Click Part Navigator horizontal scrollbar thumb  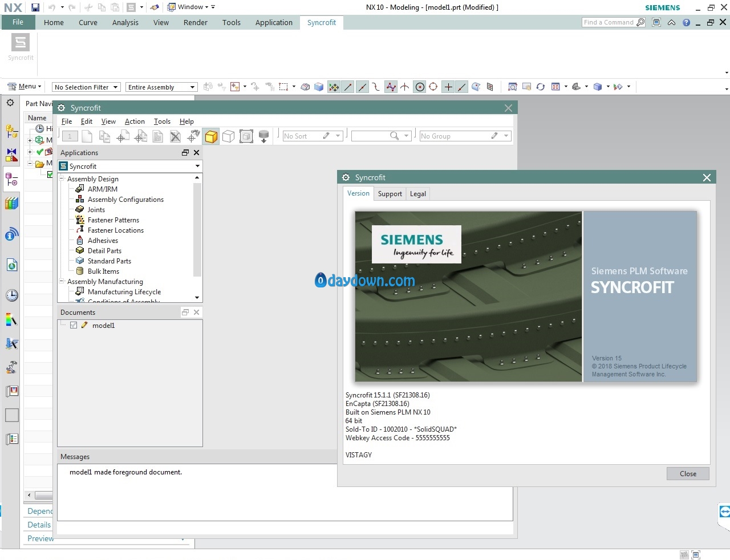[x=44, y=495]
